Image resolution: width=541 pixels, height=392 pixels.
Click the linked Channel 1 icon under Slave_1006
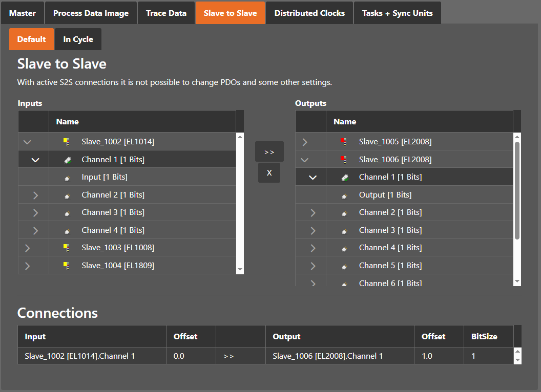click(x=345, y=177)
